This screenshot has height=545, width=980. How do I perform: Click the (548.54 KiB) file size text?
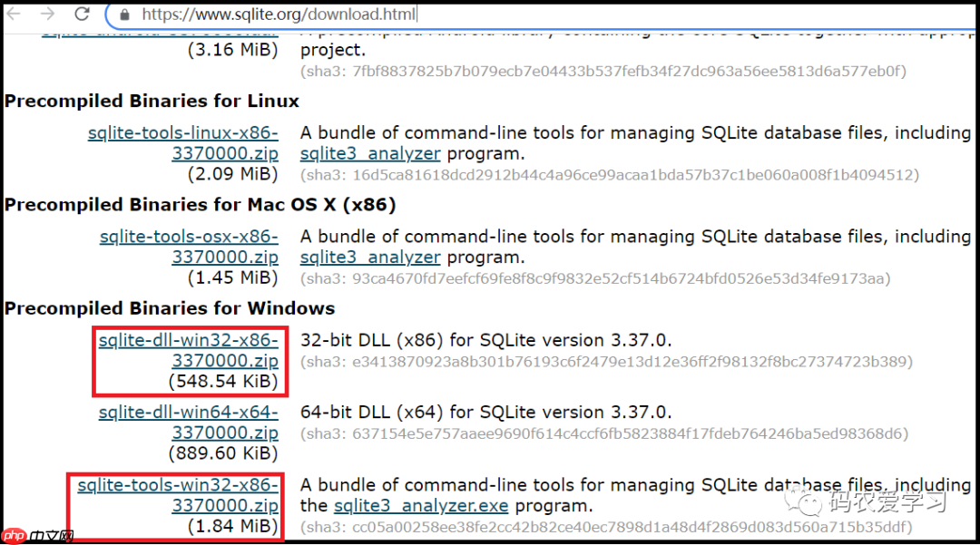pos(223,382)
